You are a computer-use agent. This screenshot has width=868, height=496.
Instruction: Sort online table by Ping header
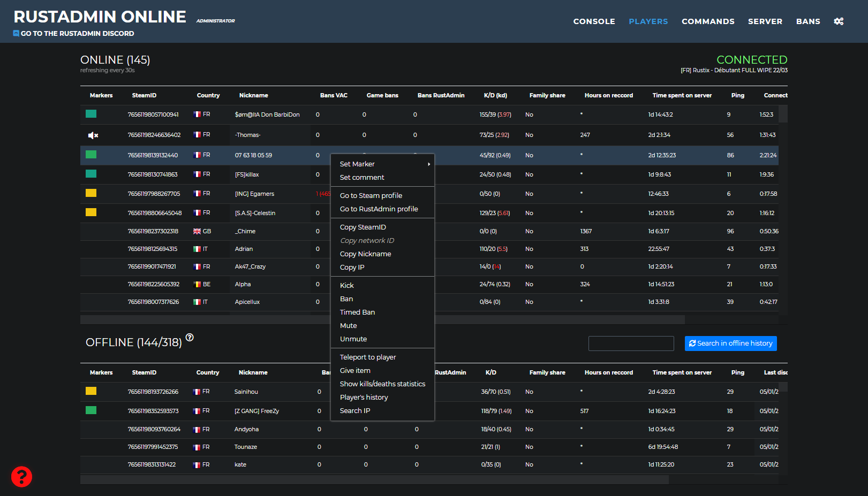click(x=737, y=96)
